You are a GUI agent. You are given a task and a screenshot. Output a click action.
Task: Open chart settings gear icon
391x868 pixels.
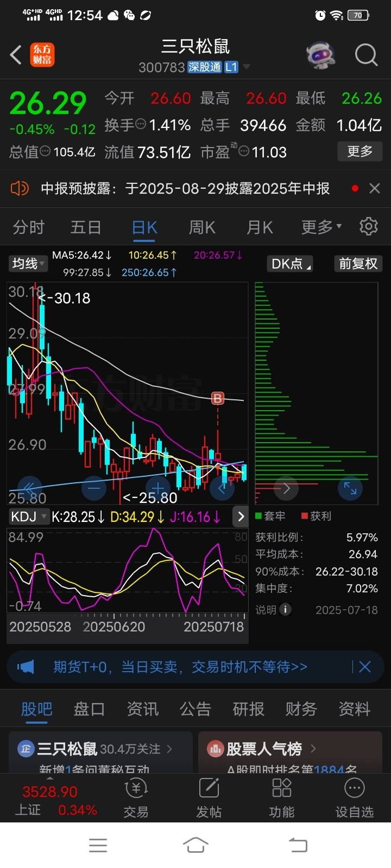pyautogui.click(x=369, y=226)
